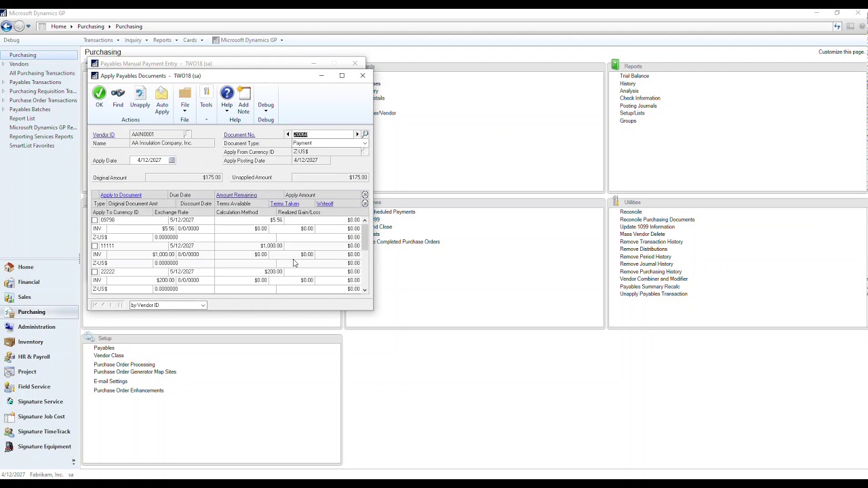Open Financial in navigation pane
868x488 pixels.
tap(28, 282)
